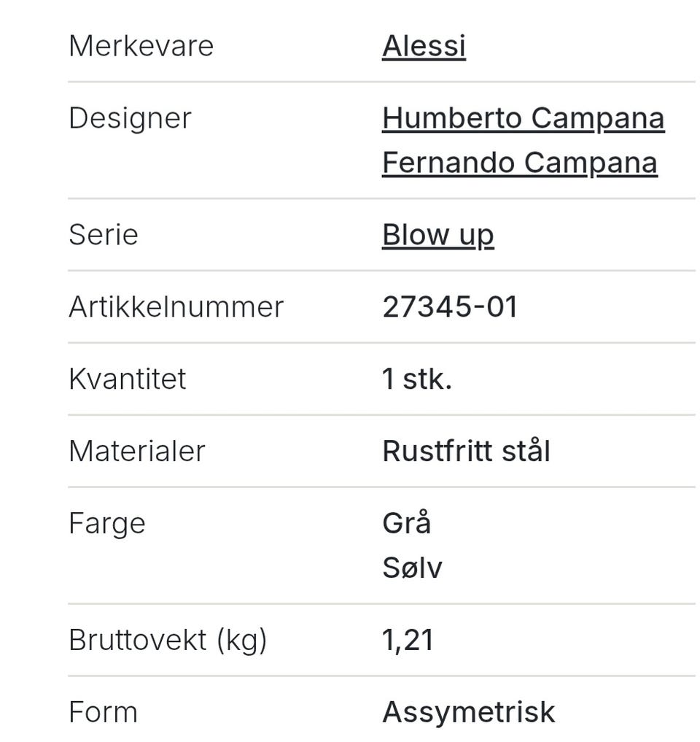
Task: Click the Sølv color value
Action: coord(413,568)
